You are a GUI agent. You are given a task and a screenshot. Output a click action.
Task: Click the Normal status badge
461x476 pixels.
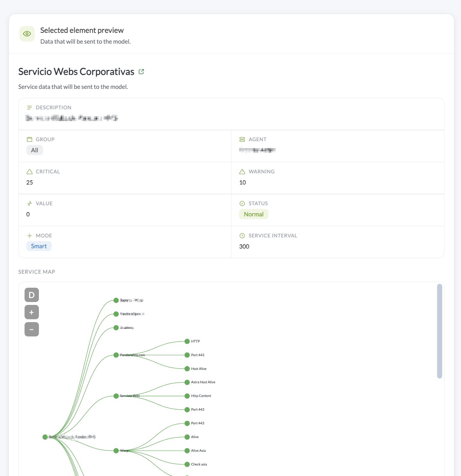pyautogui.click(x=254, y=214)
